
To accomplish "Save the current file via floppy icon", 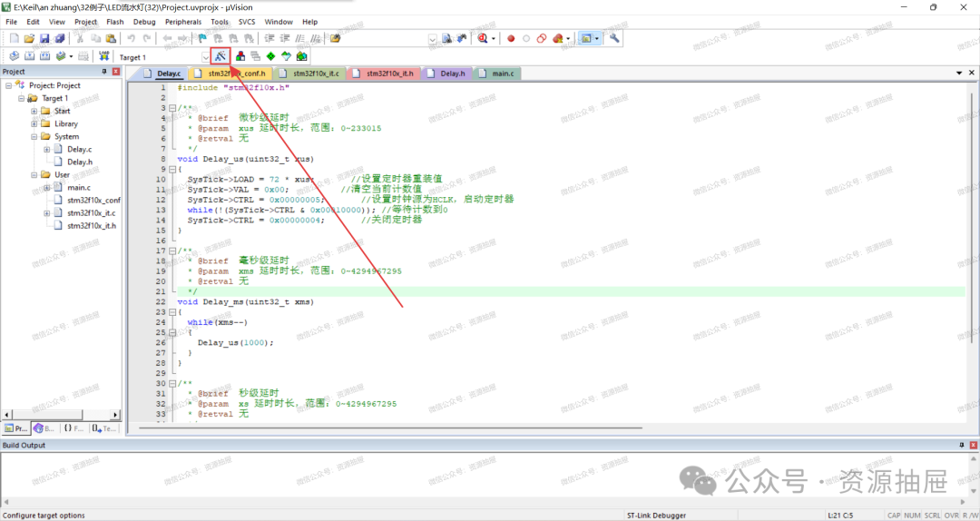I will tap(44, 38).
